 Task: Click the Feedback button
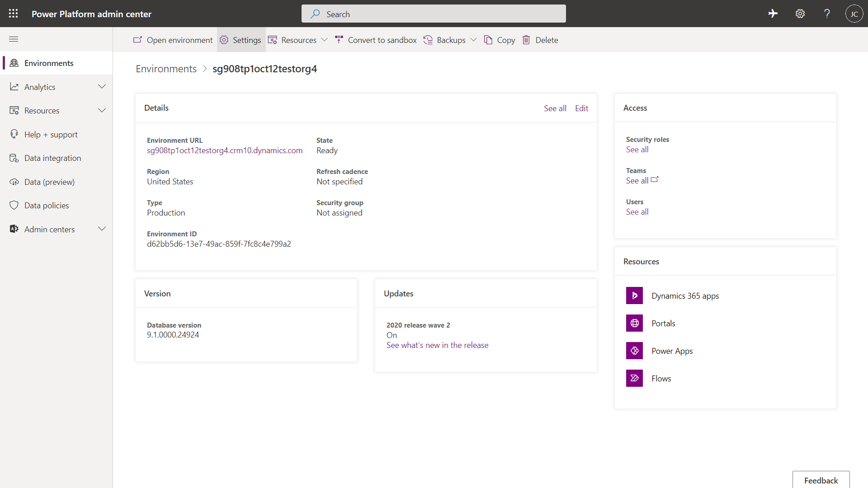[x=821, y=480]
